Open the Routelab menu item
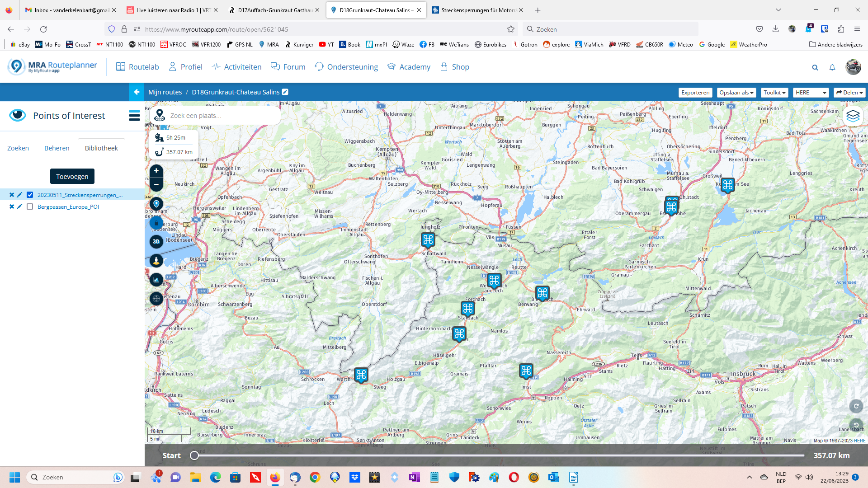Viewport: 868px width, 488px height. coord(137,67)
